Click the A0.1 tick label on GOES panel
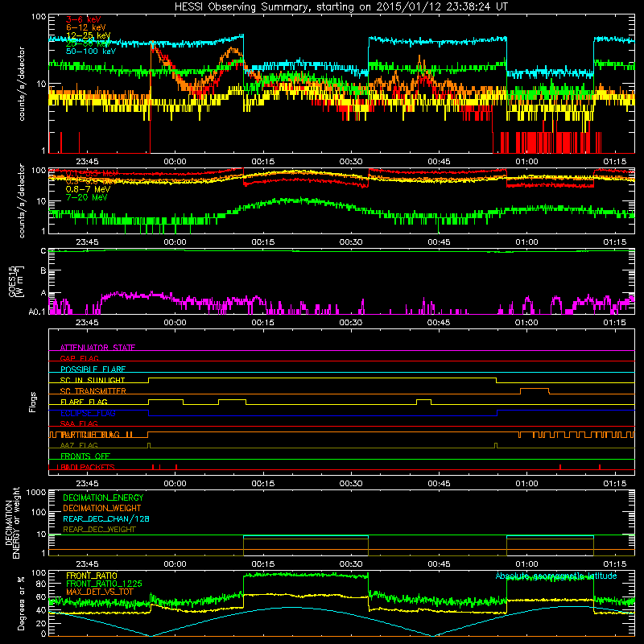 36,312
